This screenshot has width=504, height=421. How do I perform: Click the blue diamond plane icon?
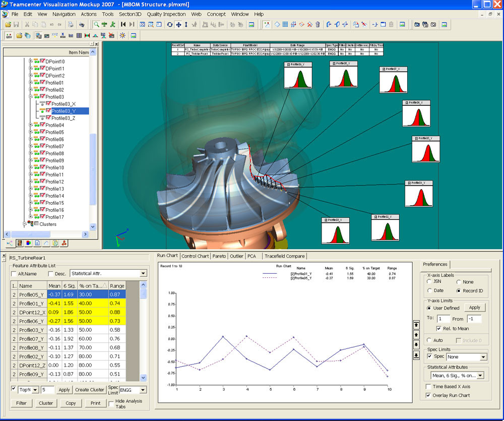pyautogui.click(x=277, y=24)
